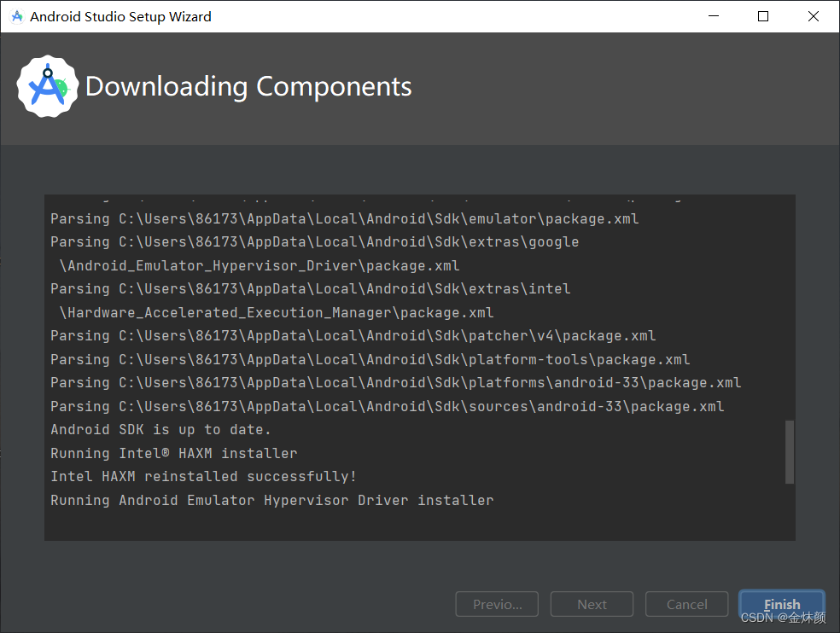
Task: Click the emulator\package.xml parsing line
Action: [x=345, y=218]
